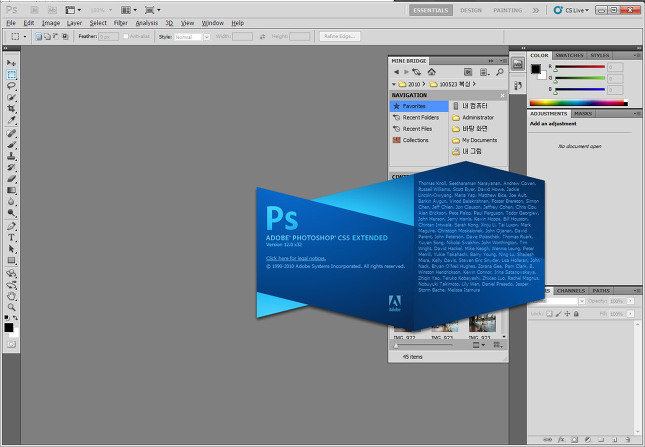The height and width of the screenshot is (447, 645).
Task: Switch to the Masks tab
Action: (583, 113)
